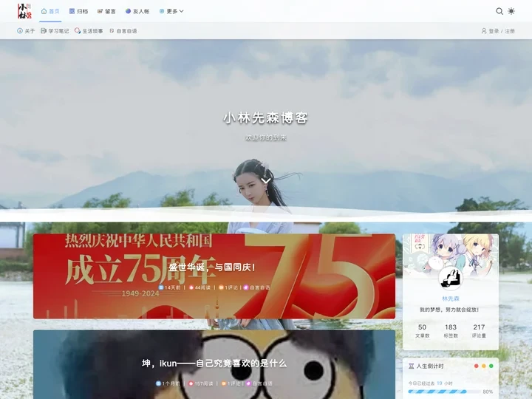Click the motto 我的梦想，努力就会绽放！

[451, 310]
